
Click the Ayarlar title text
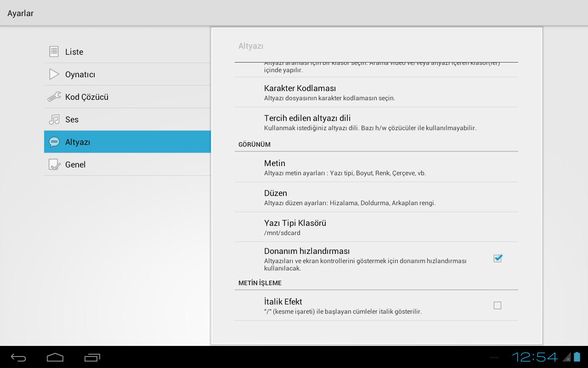coord(21,13)
